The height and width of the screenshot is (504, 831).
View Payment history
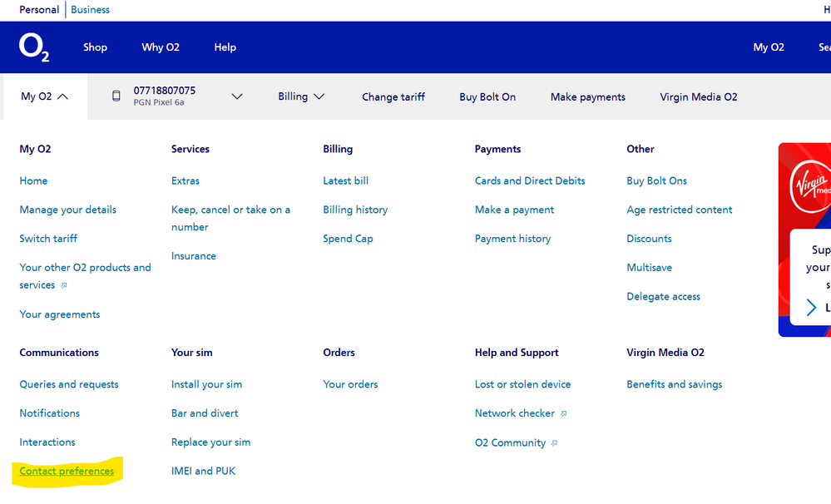[512, 239]
